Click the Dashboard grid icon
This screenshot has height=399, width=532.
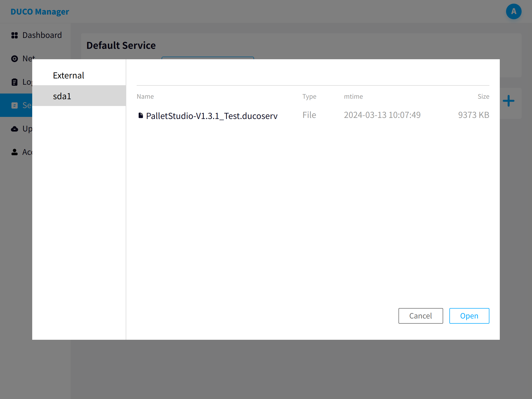click(15, 35)
